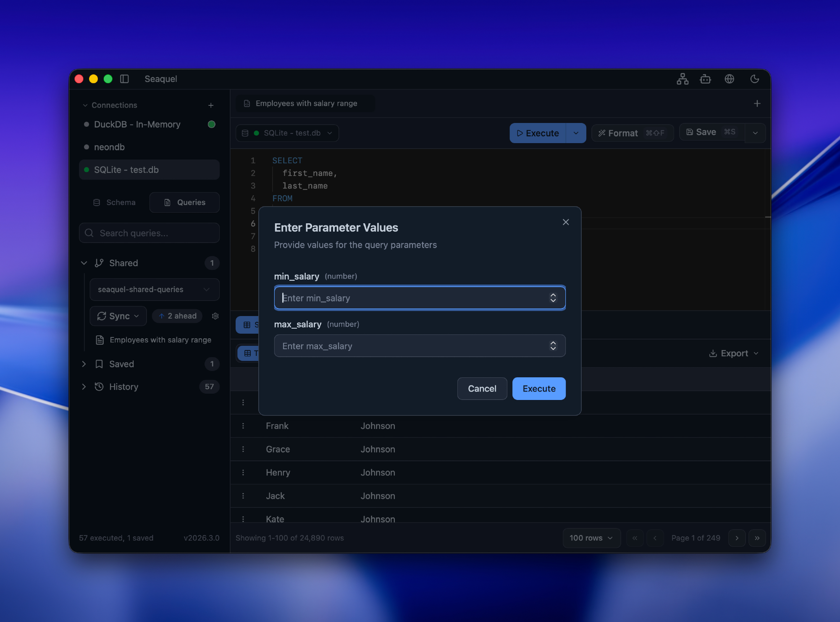The height and width of the screenshot is (622, 840).
Task: Select the Queries tab
Action: [184, 202]
